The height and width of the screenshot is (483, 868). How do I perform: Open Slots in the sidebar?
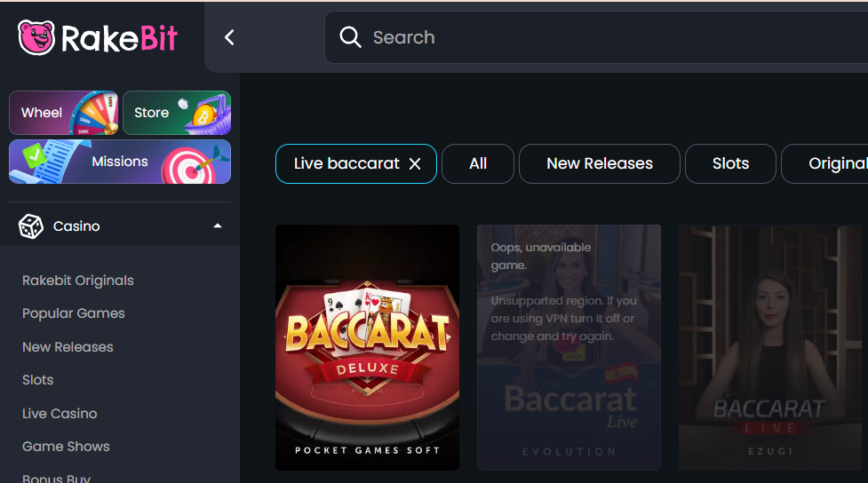coord(37,380)
